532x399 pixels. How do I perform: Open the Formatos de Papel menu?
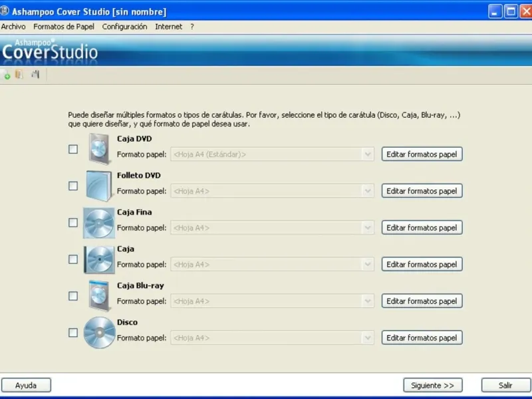[x=64, y=27]
